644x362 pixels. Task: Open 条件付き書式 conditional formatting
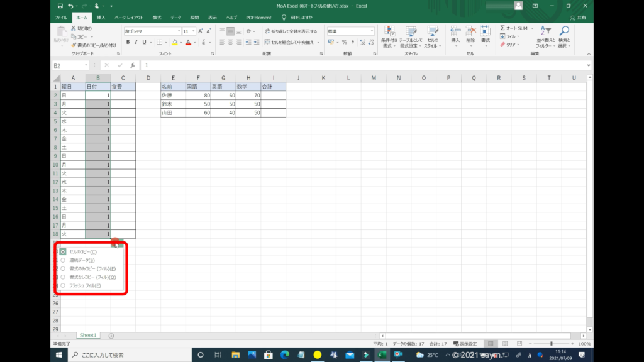390,36
